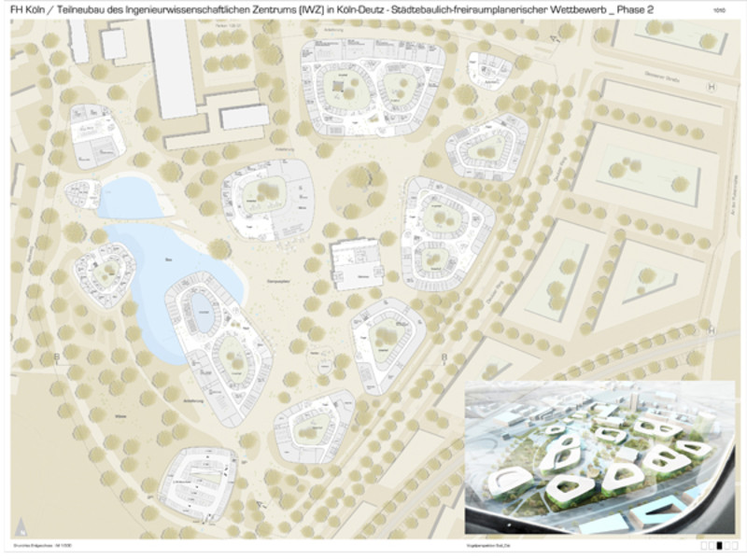Click the smaller upper blue pond
Viewport: 747px width, 560px height.
click(129, 196)
